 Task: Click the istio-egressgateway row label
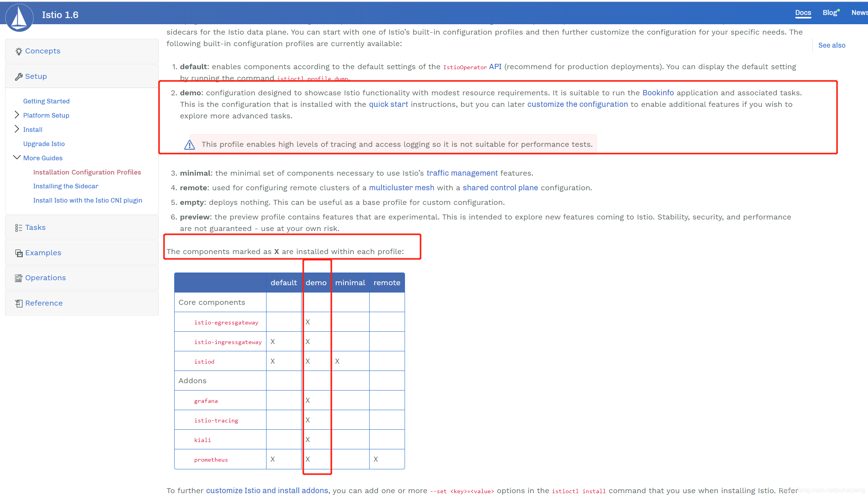click(226, 322)
